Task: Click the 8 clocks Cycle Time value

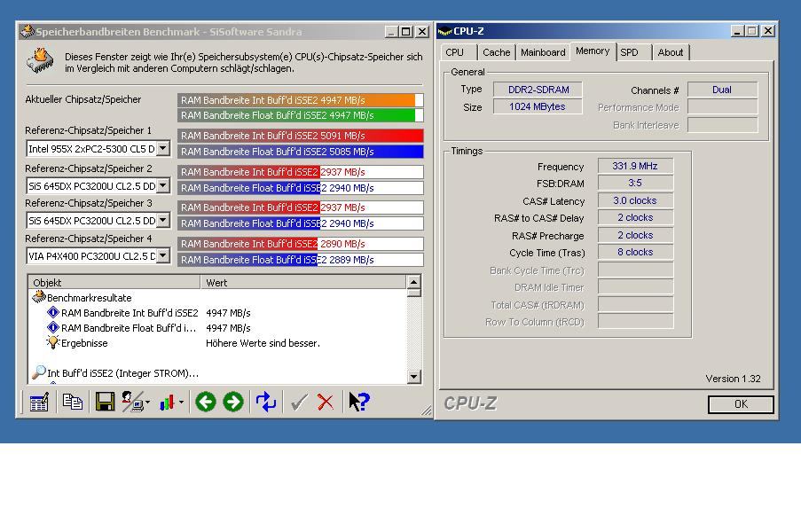Action: [x=635, y=252]
